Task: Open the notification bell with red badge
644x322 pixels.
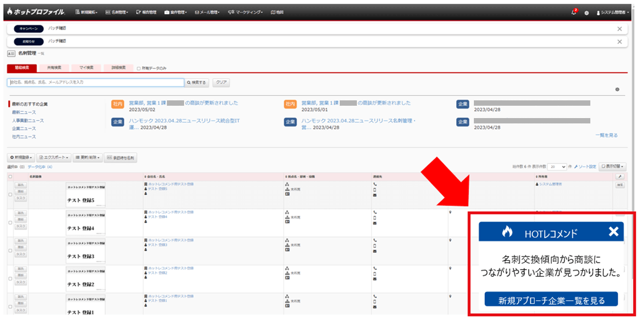Action: tap(574, 12)
